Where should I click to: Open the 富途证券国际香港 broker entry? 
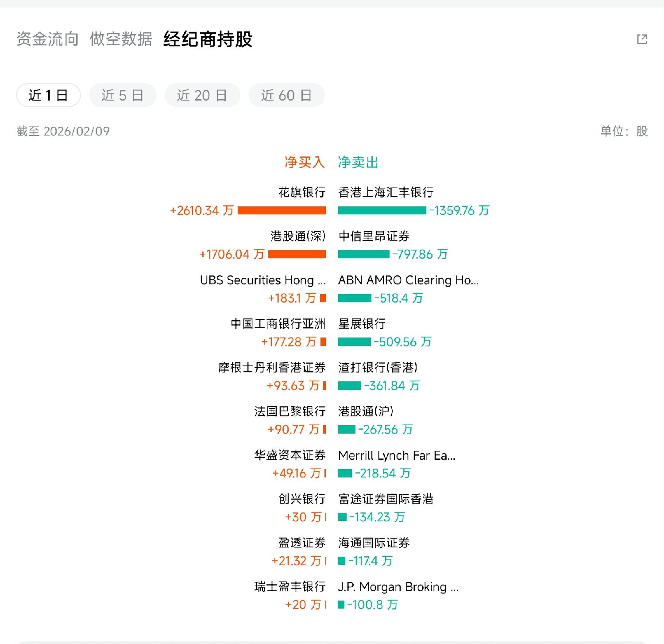tap(386, 499)
